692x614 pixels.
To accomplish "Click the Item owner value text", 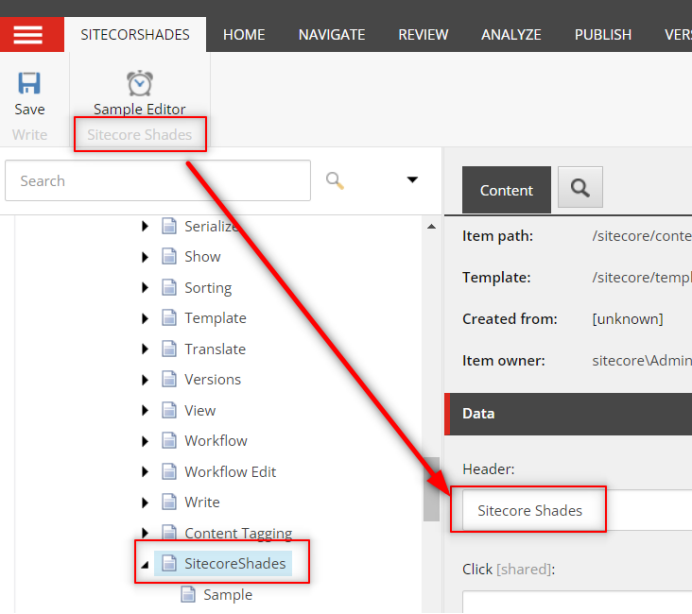I will pyautogui.click(x=642, y=361).
